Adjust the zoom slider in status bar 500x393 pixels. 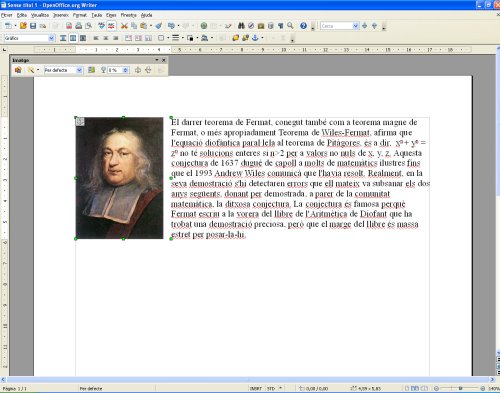pos(460,388)
